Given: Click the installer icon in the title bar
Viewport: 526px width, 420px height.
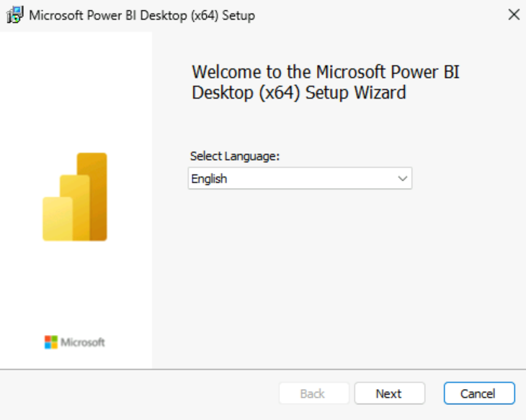Looking at the screenshot, I should click(14, 15).
